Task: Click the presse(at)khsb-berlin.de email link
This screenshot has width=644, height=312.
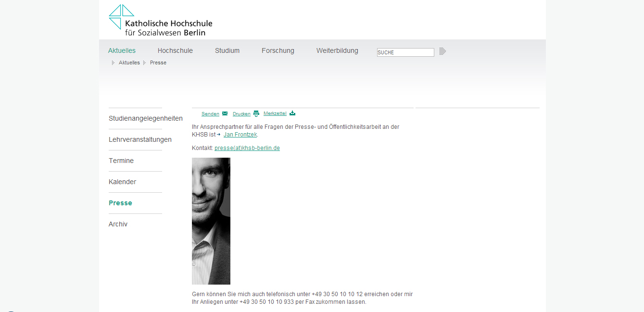Action: [247, 148]
